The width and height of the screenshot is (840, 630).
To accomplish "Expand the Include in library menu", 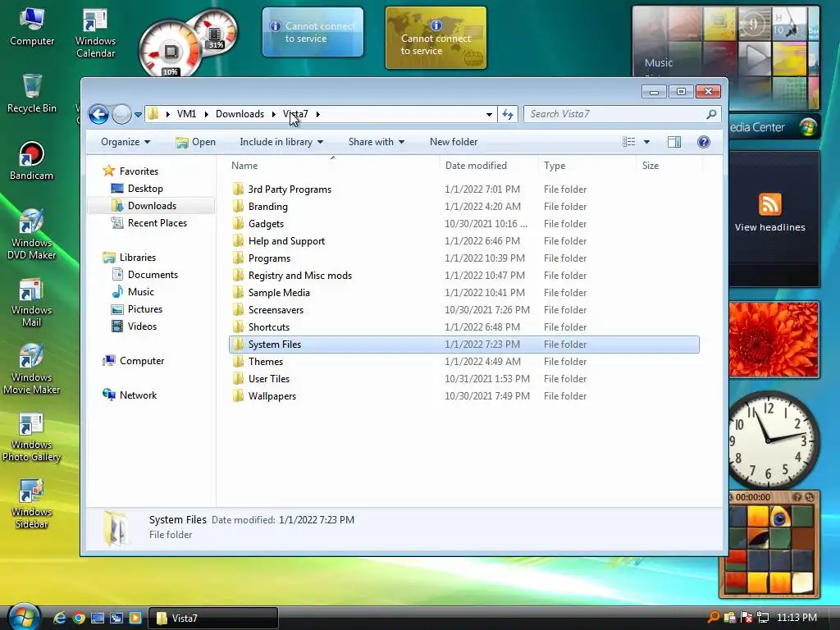I will pos(281,142).
